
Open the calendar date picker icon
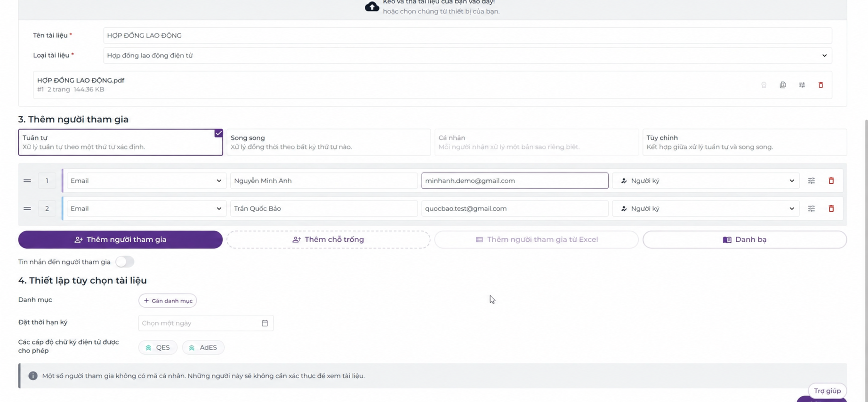click(x=265, y=323)
